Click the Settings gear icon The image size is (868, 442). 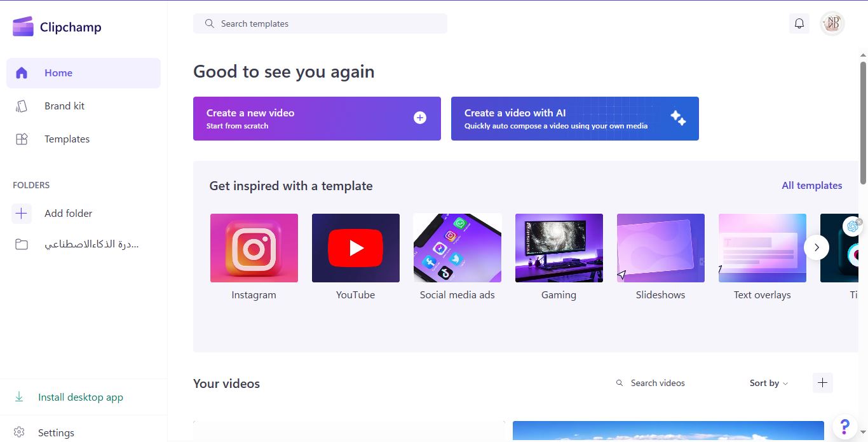click(x=19, y=432)
